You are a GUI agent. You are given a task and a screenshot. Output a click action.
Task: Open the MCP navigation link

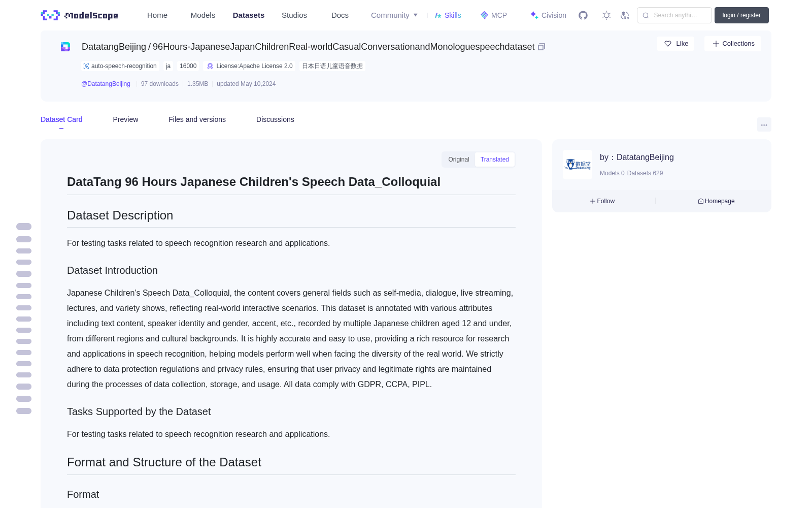click(494, 15)
